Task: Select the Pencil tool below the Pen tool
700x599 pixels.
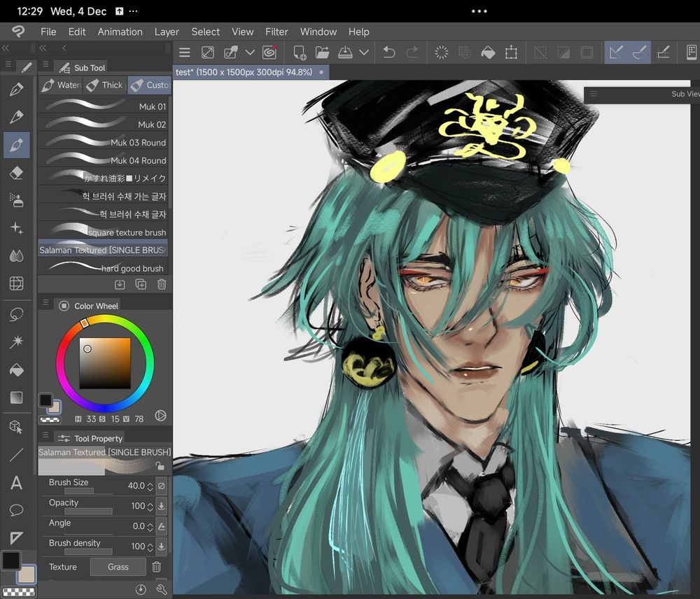Action: (x=17, y=118)
